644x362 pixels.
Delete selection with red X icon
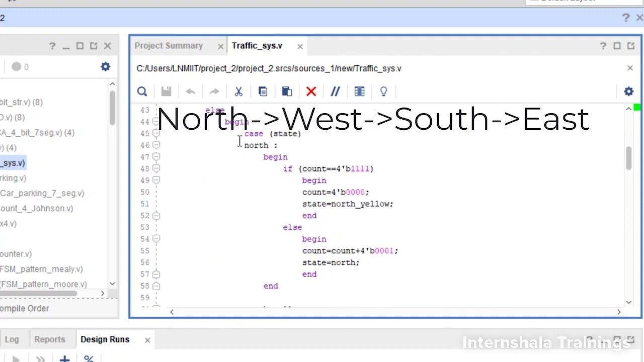311,92
